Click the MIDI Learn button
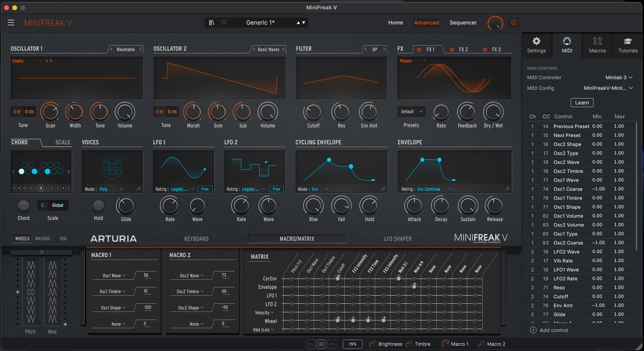Screen dimensions: 644x351 coord(582,103)
